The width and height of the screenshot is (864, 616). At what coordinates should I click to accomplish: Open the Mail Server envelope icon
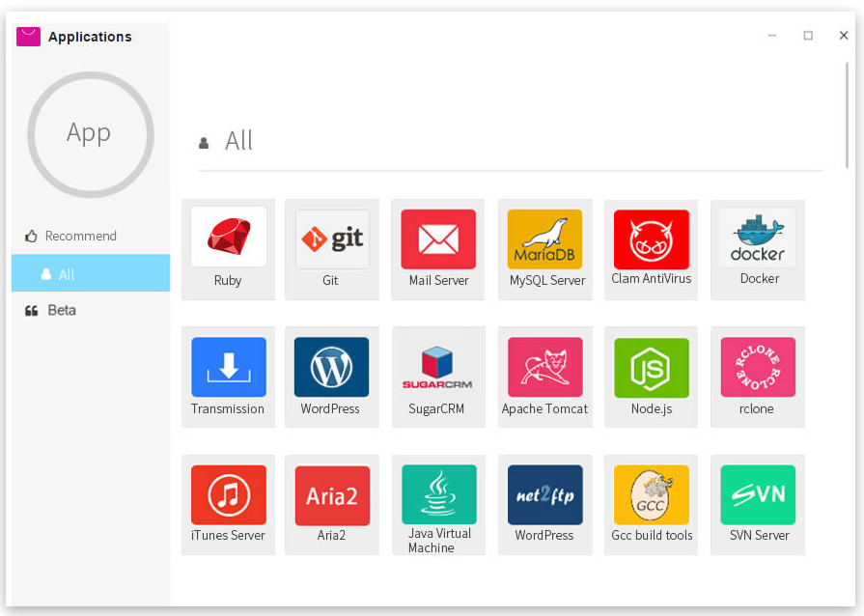pyautogui.click(x=438, y=238)
